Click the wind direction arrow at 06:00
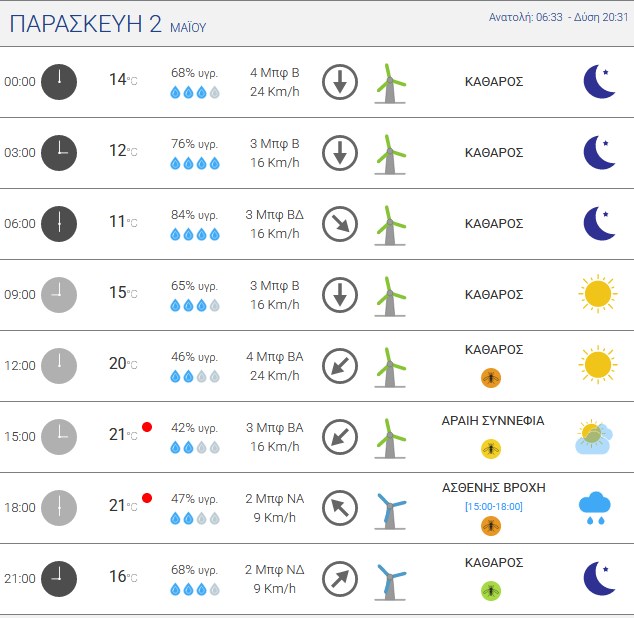 (x=340, y=224)
